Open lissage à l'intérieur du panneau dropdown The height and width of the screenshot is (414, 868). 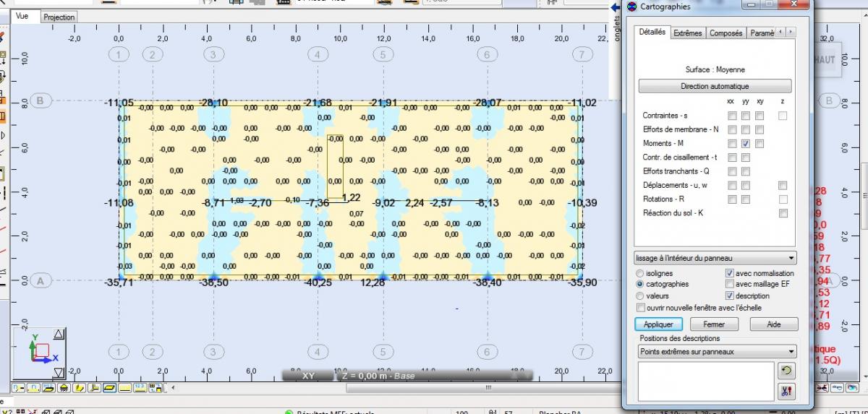pyautogui.click(x=715, y=258)
